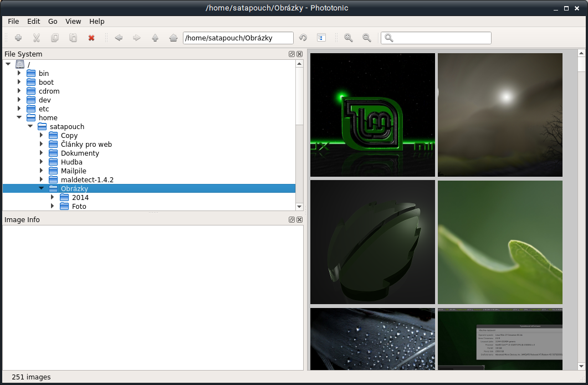The height and width of the screenshot is (385, 588).
Task: Select the Linux Mint logo thumbnail
Action: click(x=373, y=115)
